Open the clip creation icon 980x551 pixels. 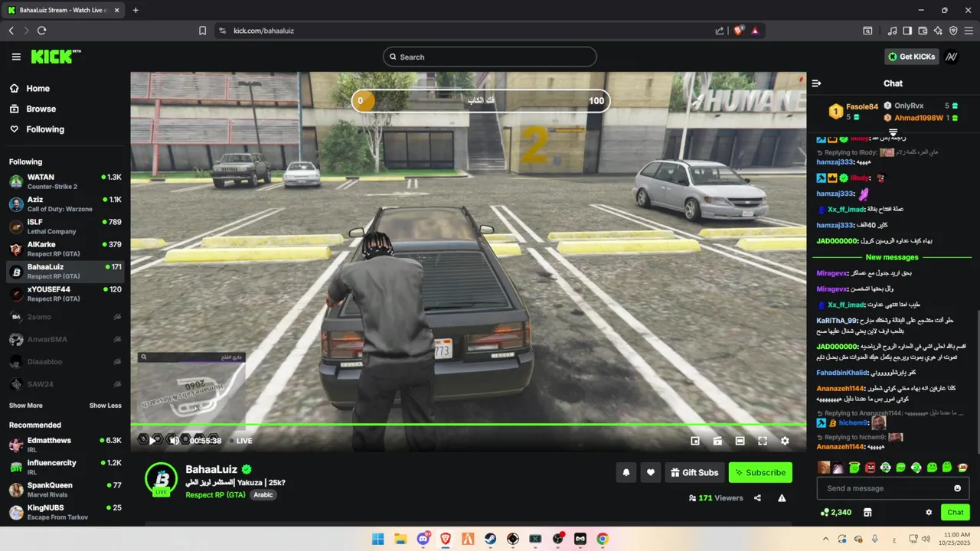717,441
